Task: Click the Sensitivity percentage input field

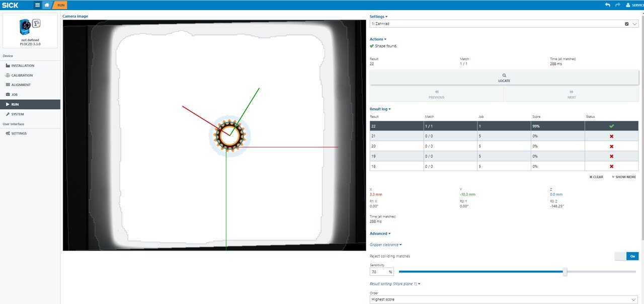Action: [x=378, y=272]
